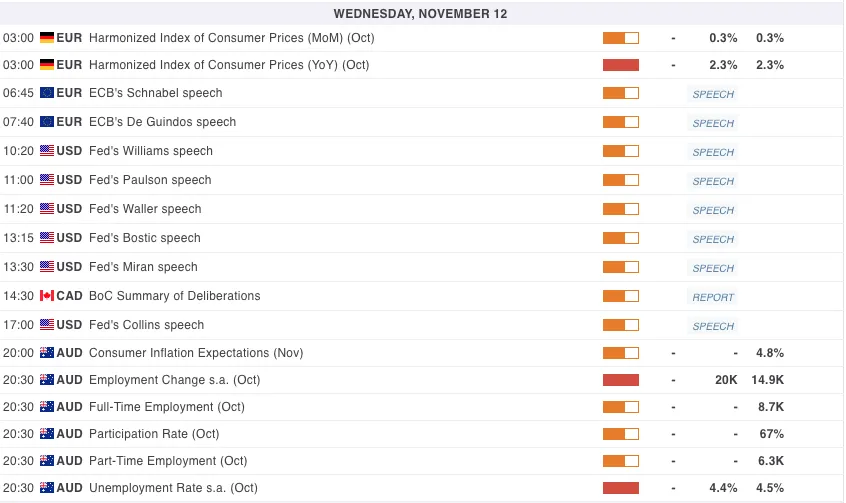
Task: Open the Consumer Inflation Expectations (Nov) event
Action: (196, 353)
